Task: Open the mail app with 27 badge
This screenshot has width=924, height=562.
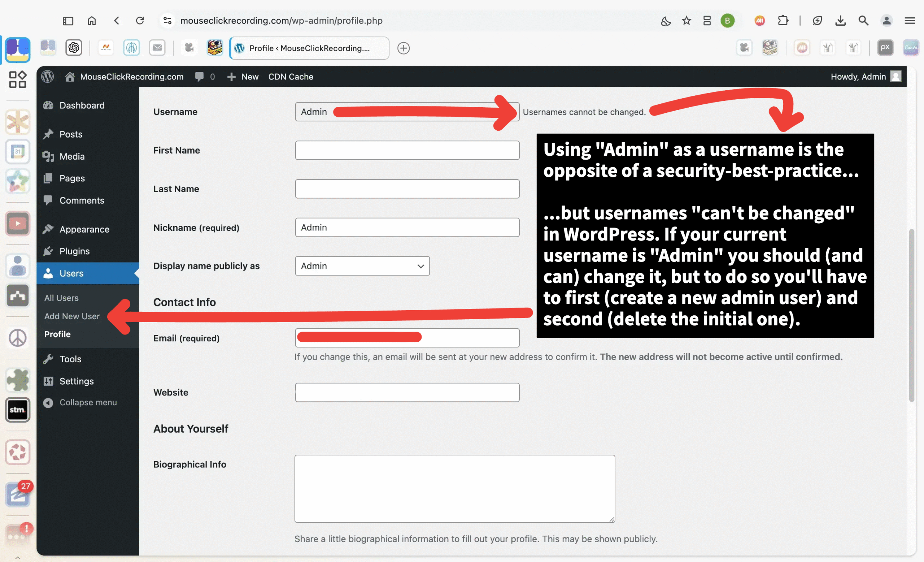Action: click(x=18, y=494)
